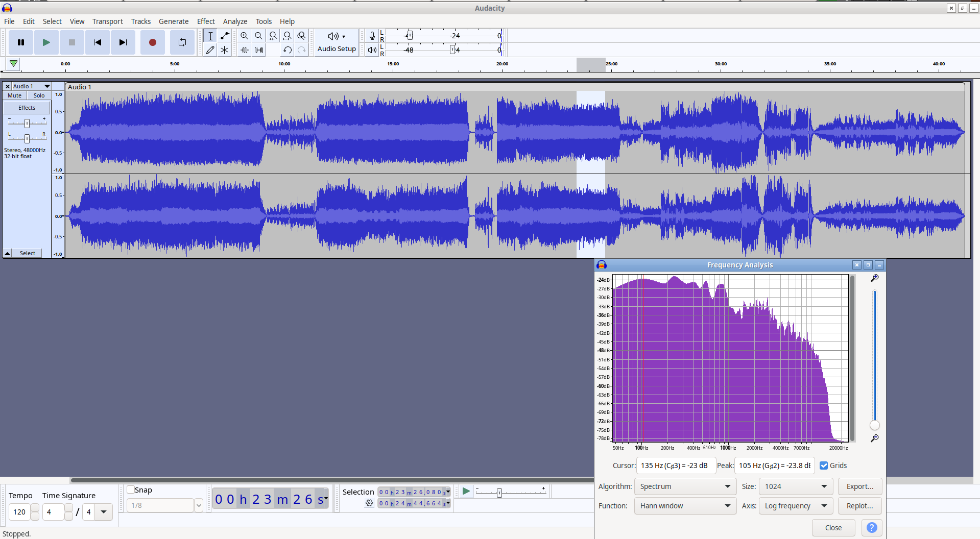Image resolution: width=980 pixels, height=539 pixels.
Task: Open the Algorithm dropdown showing Spectrum
Action: pyautogui.click(x=685, y=486)
